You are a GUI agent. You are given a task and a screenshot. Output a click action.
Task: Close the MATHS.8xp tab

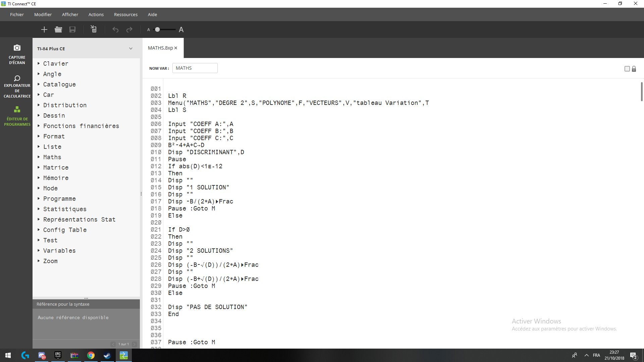[x=176, y=48]
